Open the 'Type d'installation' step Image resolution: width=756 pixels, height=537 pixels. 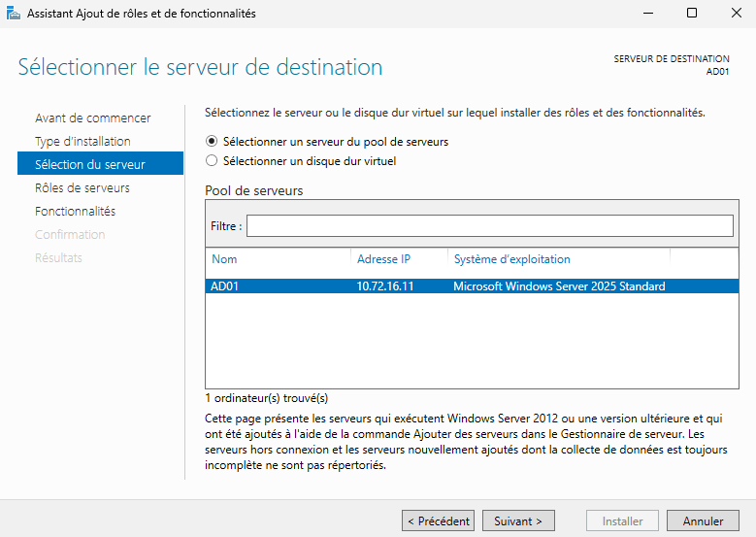pos(82,142)
